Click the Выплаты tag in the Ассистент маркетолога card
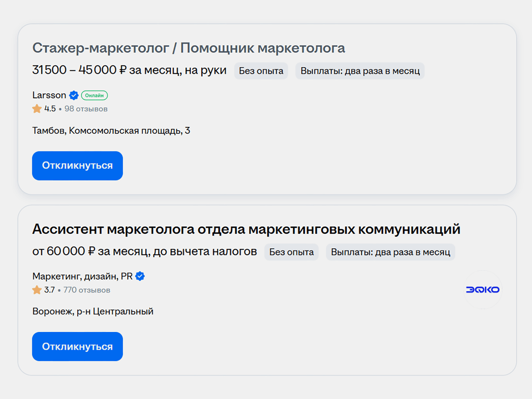The width and height of the screenshot is (532, 399). tap(390, 252)
